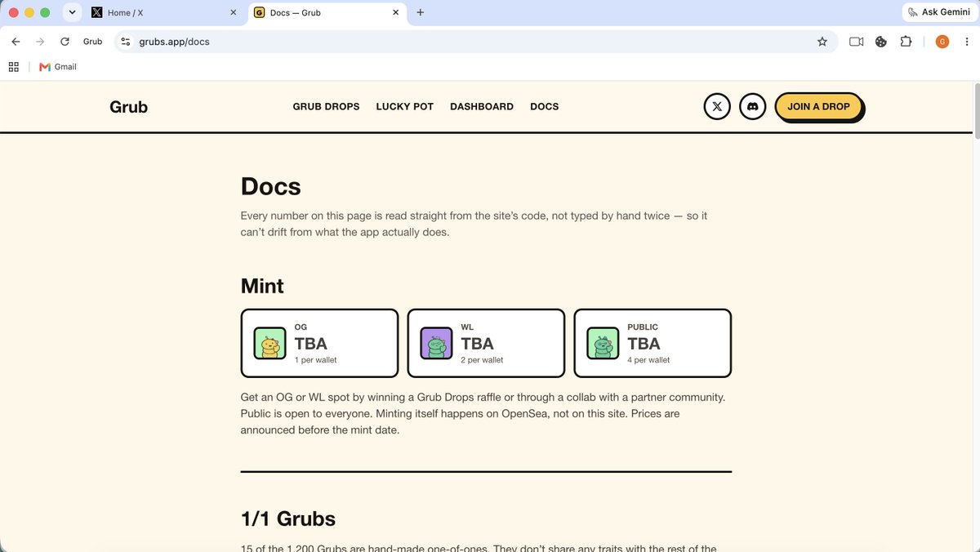Click the PUBLIC TBA mint card
The height and width of the screenshot is (552, 980).
tap(653, 343)
